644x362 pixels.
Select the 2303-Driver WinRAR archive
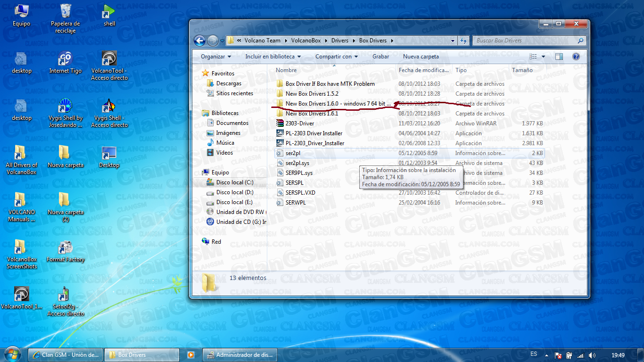click(299, 123)
